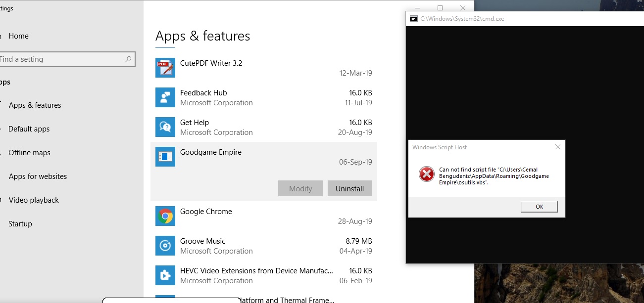
Task: Click Goodgame Empire date 06-Sep-19
Action: pos(356,162)
